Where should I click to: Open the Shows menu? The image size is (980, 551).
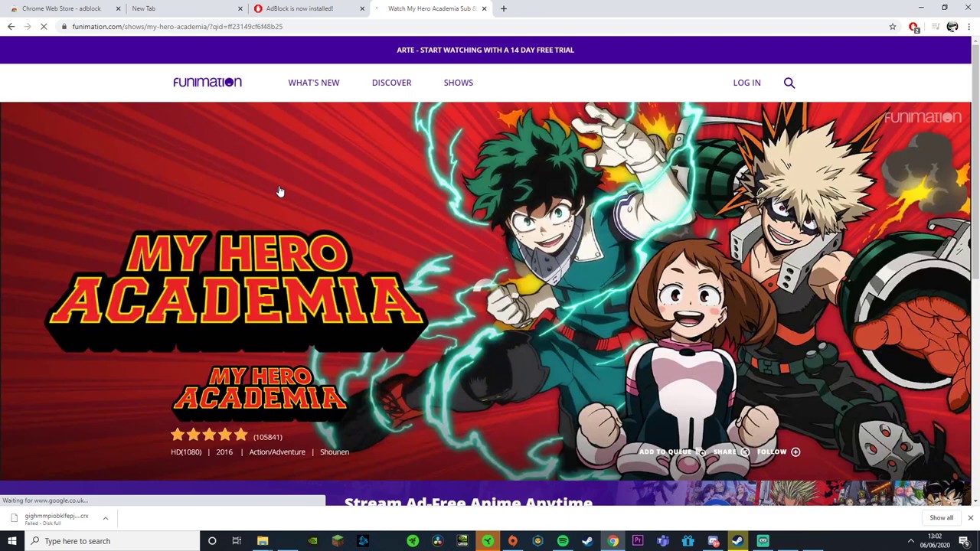459,83
